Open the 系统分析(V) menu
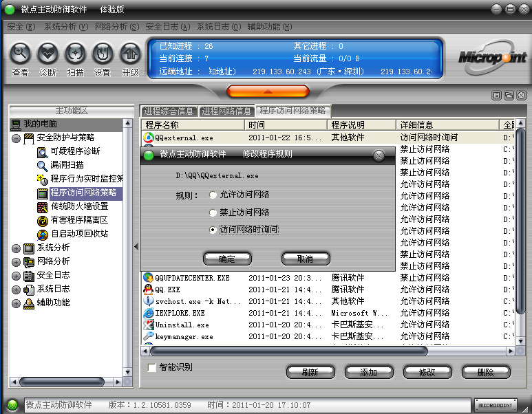This screenshot has width=532, height=414. point(66,27)
